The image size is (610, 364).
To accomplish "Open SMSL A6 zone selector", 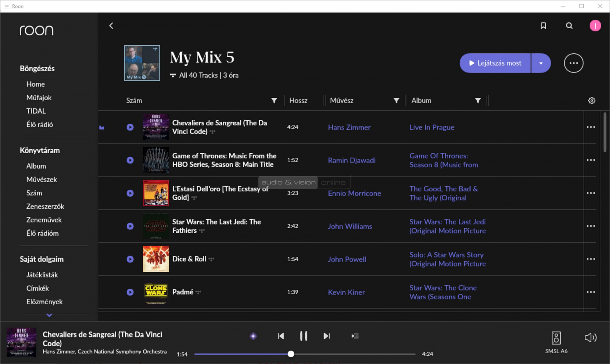I will click(556, 342).
